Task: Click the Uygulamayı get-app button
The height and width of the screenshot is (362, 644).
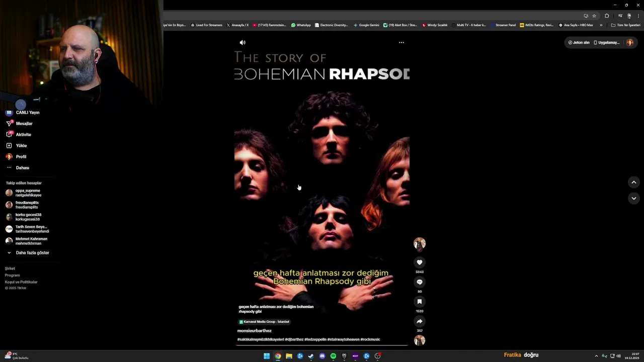Action: click(607, 43)
